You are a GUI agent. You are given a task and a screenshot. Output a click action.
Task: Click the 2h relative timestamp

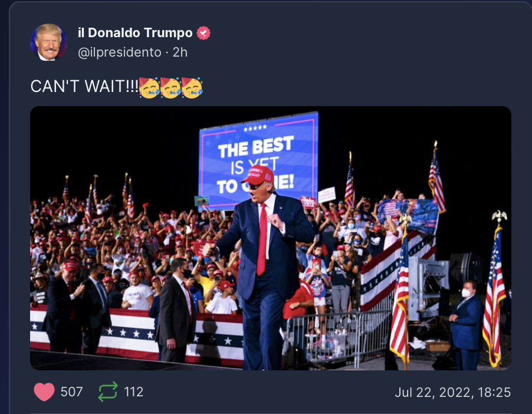[x=180, y=52]
